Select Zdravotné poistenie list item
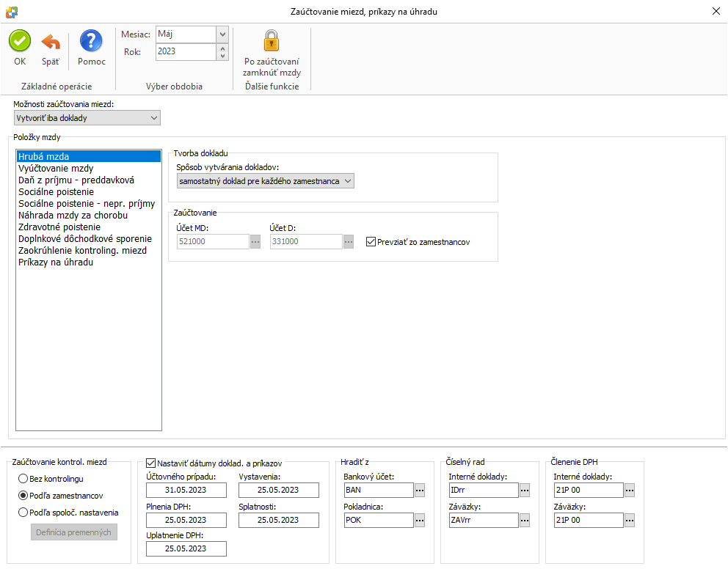Viewport: 728px width, 569px height. tap(59, 227)
